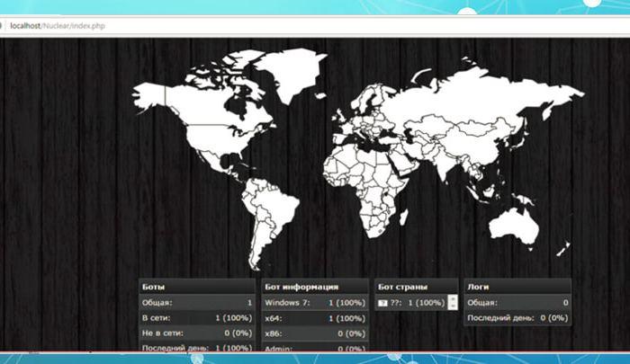Click the address bar showing localhost/Nuclear/index.php
This screenshot has width=630, height=364.
coord(313,26)
